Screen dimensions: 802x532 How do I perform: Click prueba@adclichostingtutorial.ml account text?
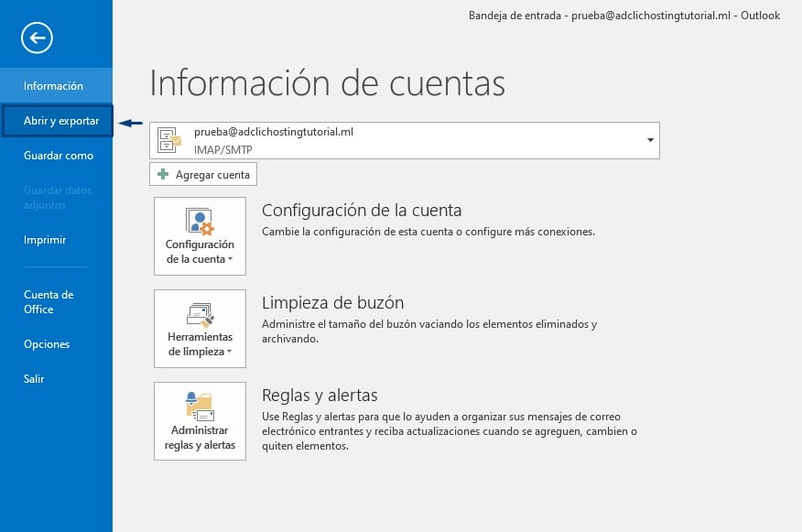pyautogui.click(x=274, y=132)
